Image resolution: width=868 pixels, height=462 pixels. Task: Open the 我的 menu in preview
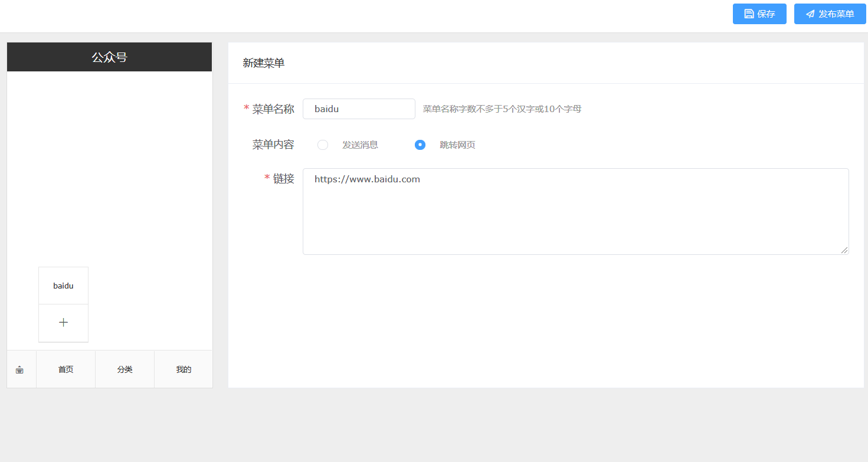(184, 369)
